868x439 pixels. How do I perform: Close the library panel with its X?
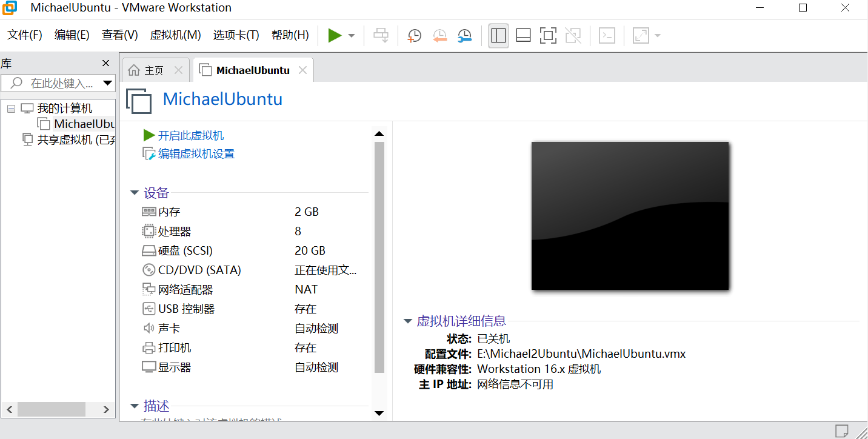point(106,63)
